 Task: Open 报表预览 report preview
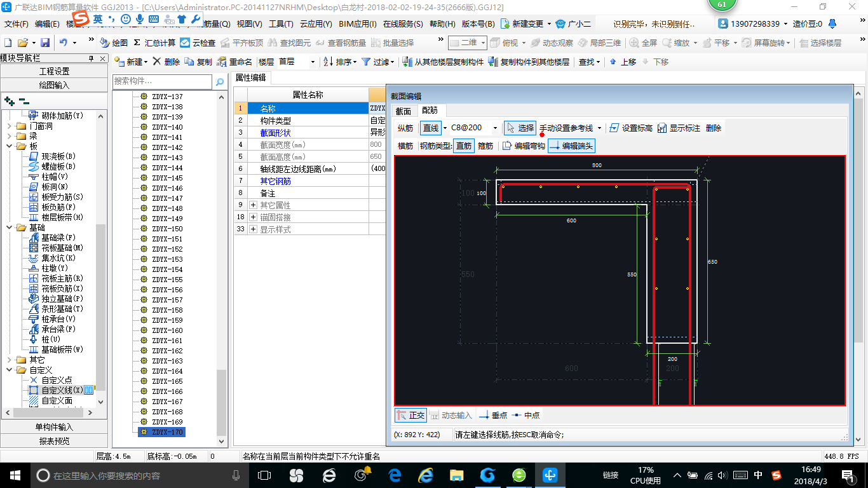click(x=54, y=441)
